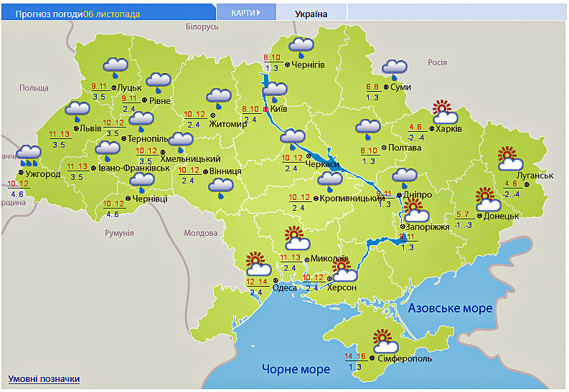Click the Житомир city name
This screenshot has height=392, width=569.
(x=227, y=123)
